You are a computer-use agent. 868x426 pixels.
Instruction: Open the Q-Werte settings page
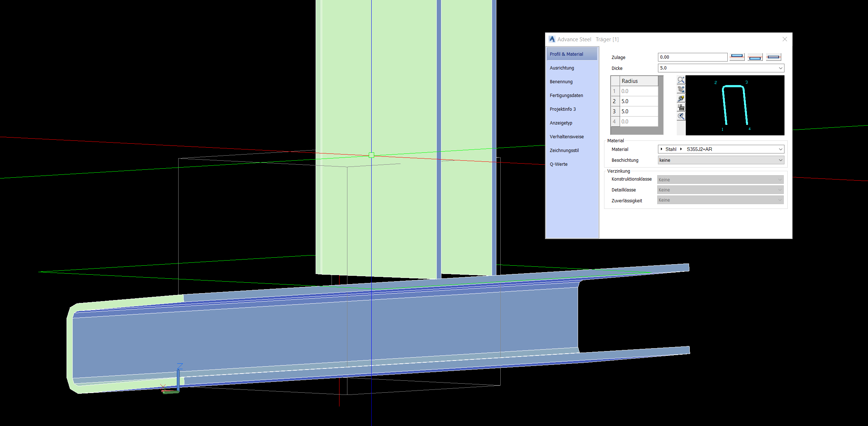(559, 164)
